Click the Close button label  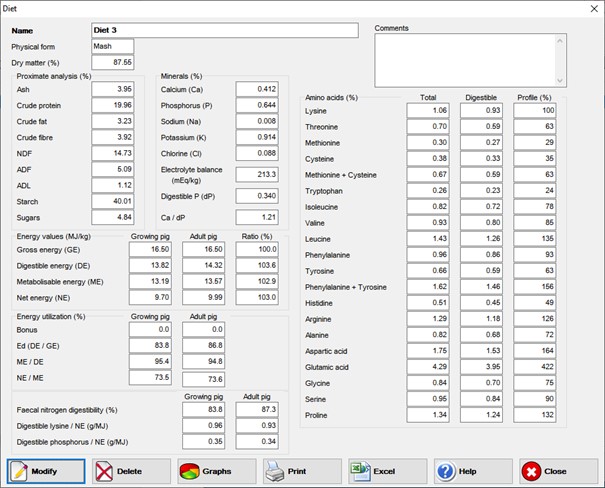pyautogui.click(x=555, y=471)
